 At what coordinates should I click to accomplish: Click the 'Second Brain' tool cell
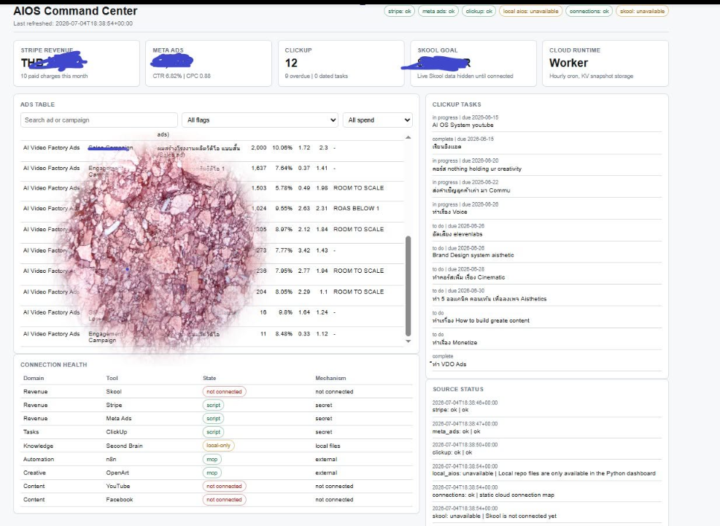(124, 446)
